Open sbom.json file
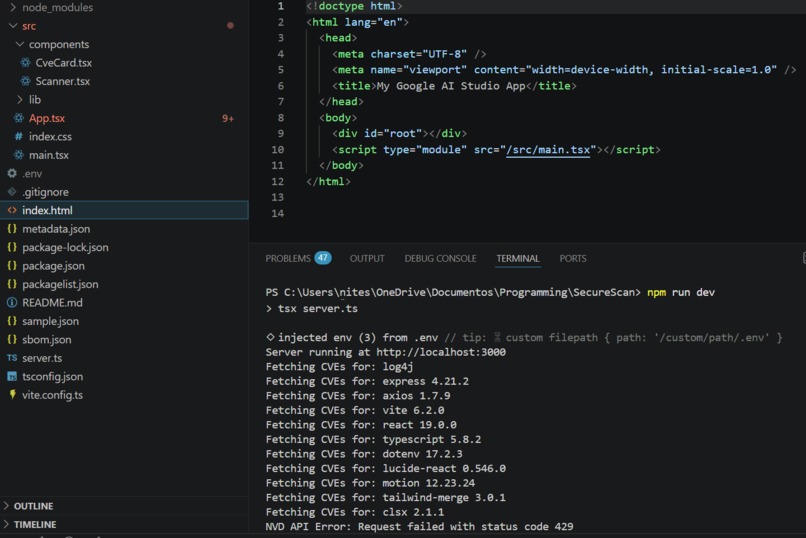 [47, 340]
